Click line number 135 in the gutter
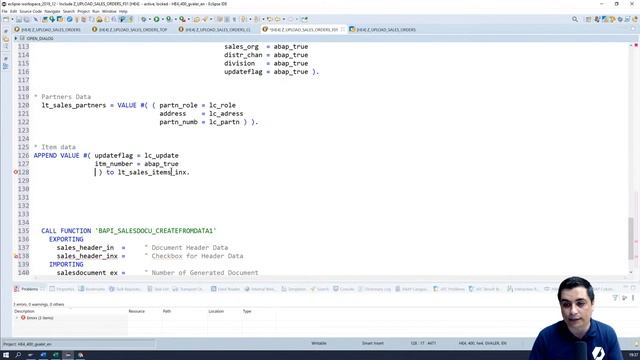Screen dimensions: 640x360 (23, 231)
